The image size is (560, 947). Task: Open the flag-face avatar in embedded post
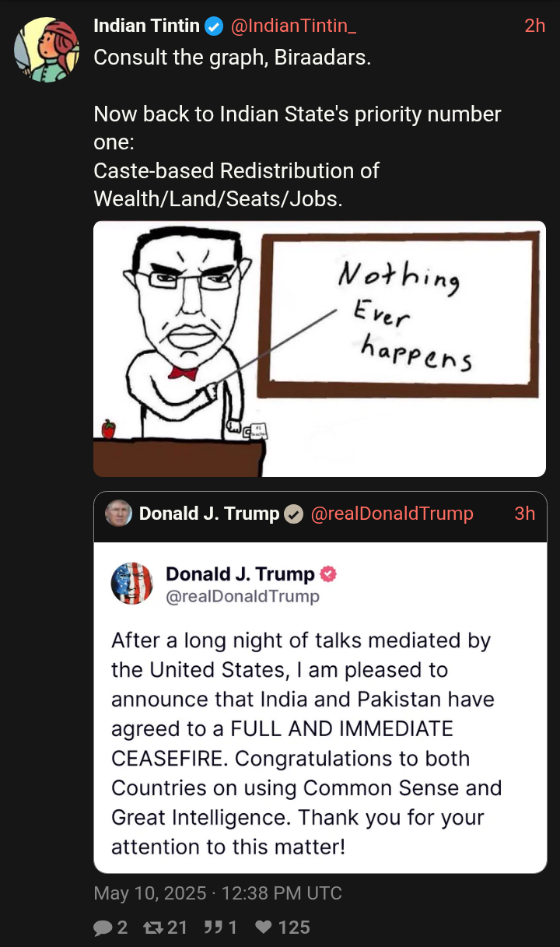[132, 584]
